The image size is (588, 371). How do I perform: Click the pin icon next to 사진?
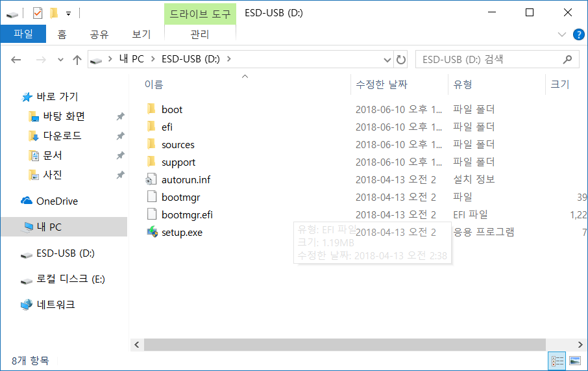point(120,175)
